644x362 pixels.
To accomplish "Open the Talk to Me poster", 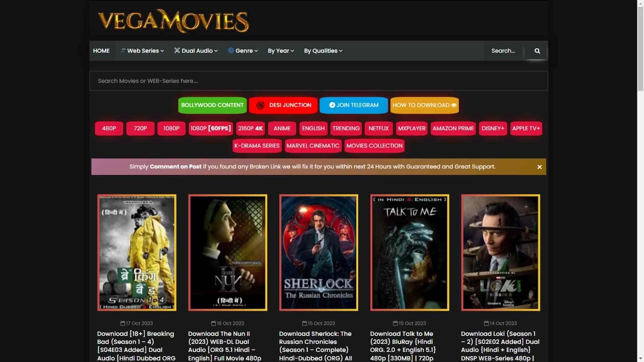I will click(410, 253).
